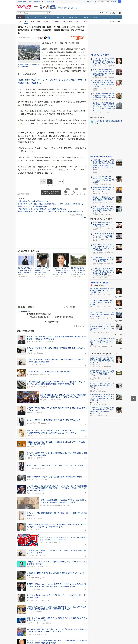
Task: Select the オリジナル navigation tab
Action: (60, 17)
